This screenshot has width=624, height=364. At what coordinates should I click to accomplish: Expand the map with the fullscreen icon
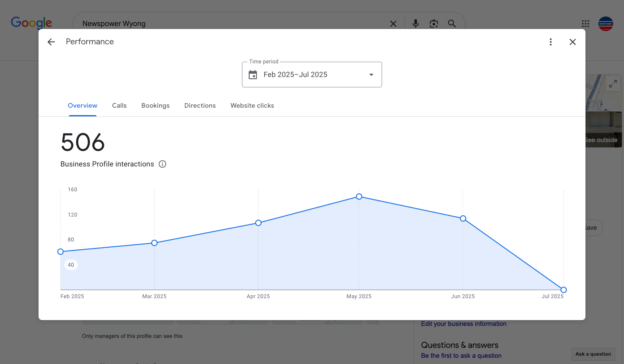613,84
